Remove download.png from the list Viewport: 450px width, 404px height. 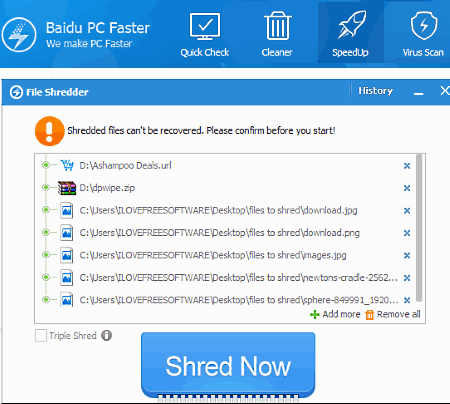tap(407, 233)
